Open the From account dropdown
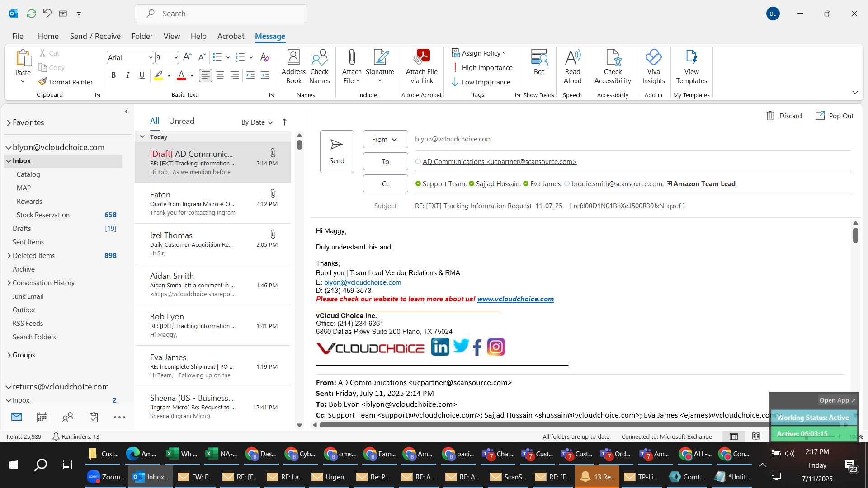The width and height of the screenshot is (868, 488). click(x=385, y=139)
